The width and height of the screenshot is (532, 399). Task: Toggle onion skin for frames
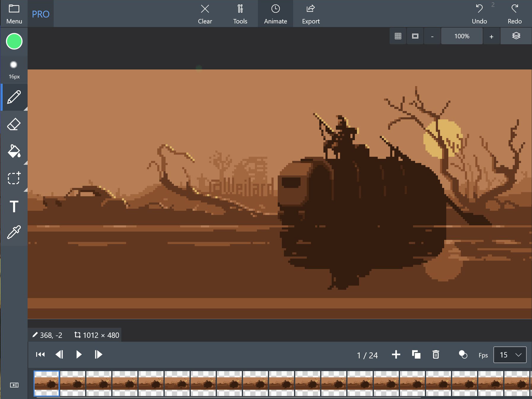pyautogui.click(x=463, y=354)
